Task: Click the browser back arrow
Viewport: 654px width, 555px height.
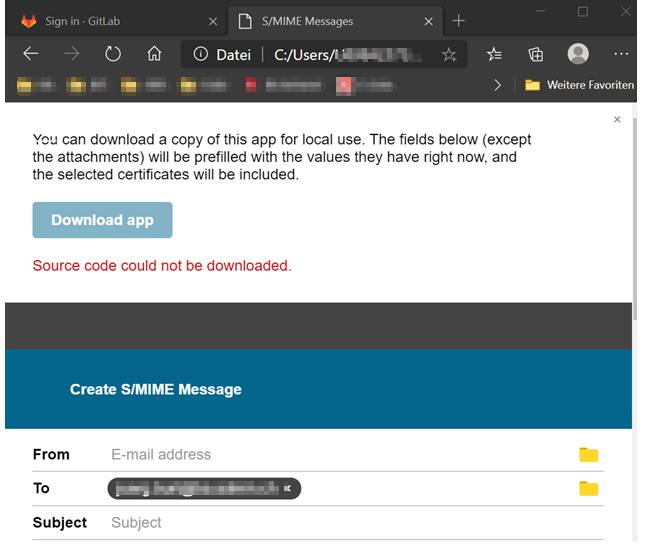Action: pos(31,54)
